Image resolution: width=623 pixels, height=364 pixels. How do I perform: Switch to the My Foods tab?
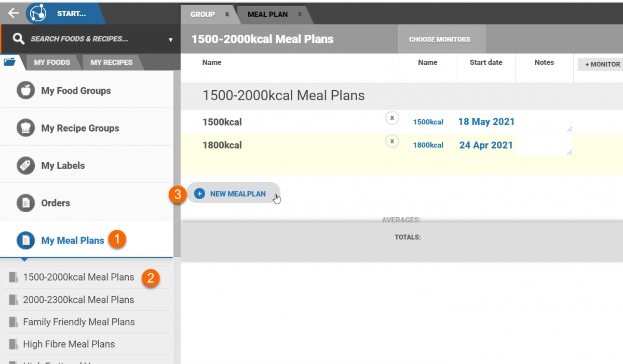pos(52,62)
